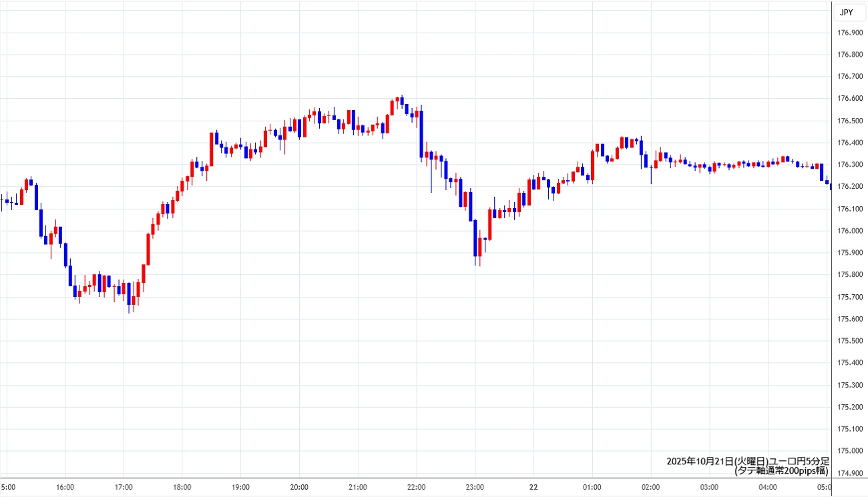Click the highest candle near 176.600 peak
The image size is (868, 497).
[x=402, y=100]
